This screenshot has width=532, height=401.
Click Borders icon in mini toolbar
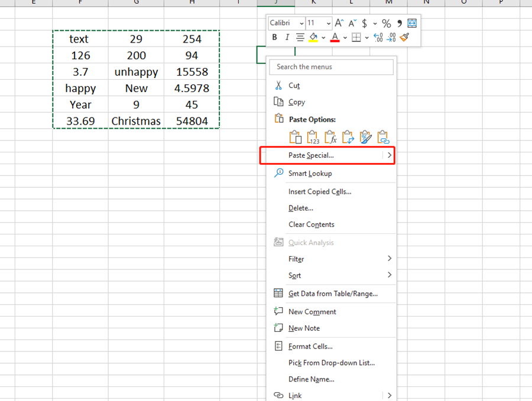[356, 37]
